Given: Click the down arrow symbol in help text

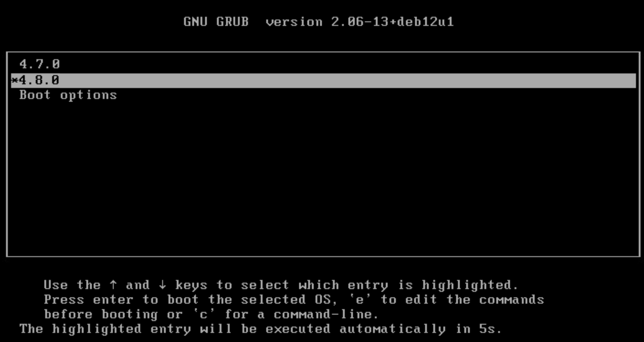Looking at the screenshot, I should [163, 285].
